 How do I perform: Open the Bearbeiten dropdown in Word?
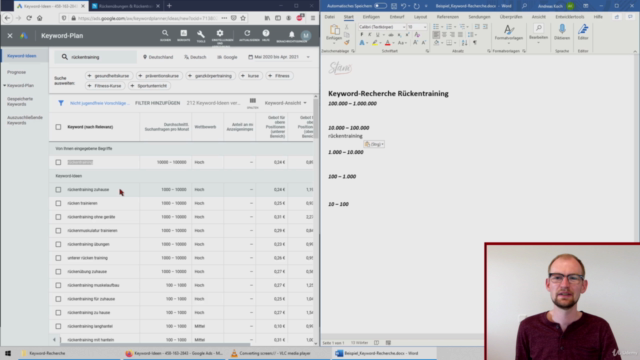(x=538, y=33)
